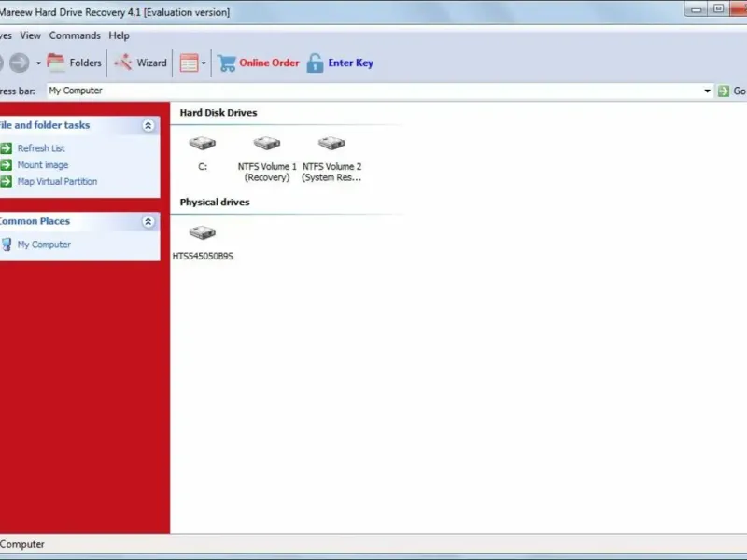Click the Map Virtual Partition arrow icon
Viewport: 747px width, 560px height.
7,181
